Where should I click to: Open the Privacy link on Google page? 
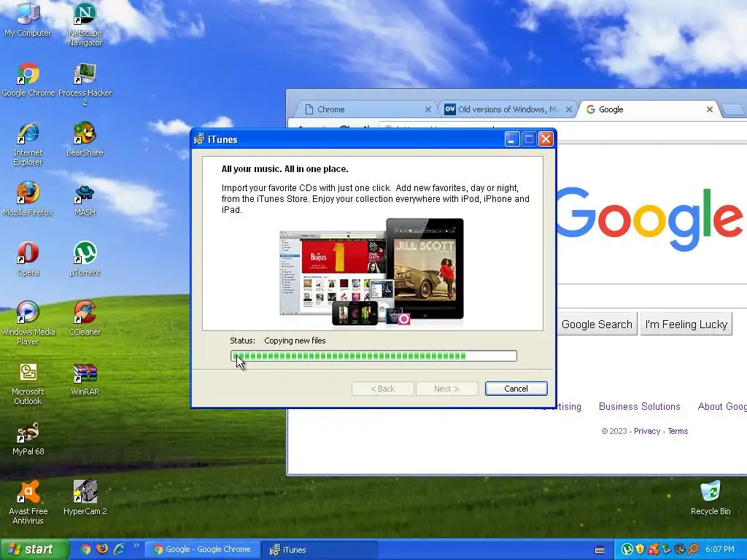click(x=646, y=431)
